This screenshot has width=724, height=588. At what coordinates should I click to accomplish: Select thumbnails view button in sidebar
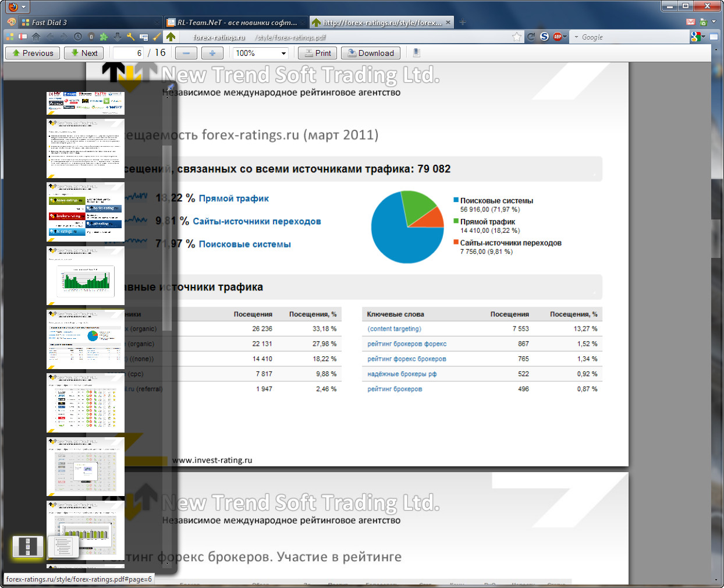pos(28,546)
